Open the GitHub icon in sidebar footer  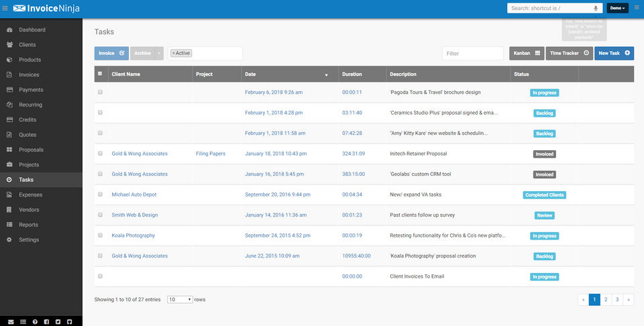tap(70, 321)
